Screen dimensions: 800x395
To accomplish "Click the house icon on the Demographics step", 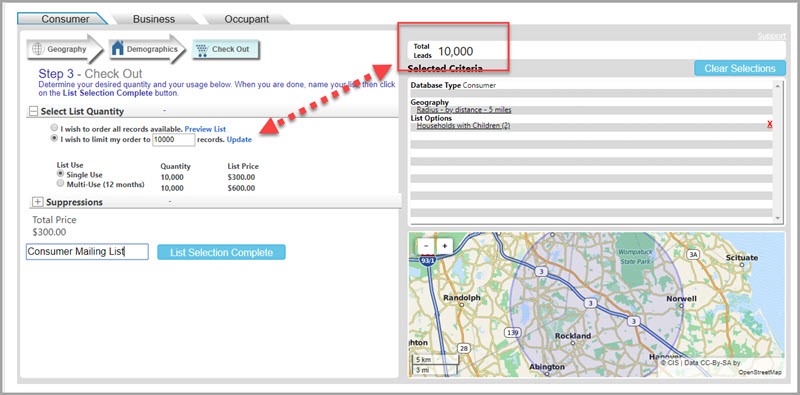I will coord(117,48).
